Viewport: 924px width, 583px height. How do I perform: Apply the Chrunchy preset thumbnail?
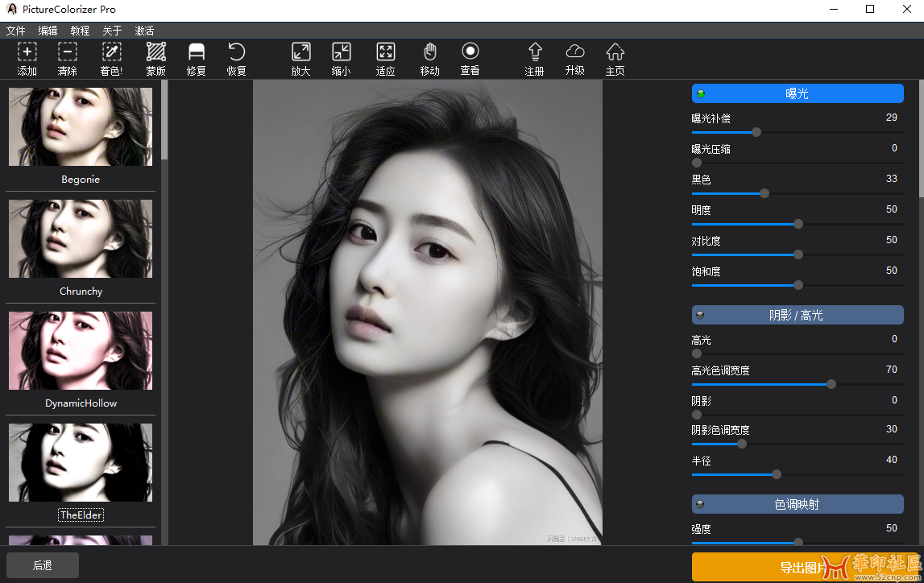[81, 238]
